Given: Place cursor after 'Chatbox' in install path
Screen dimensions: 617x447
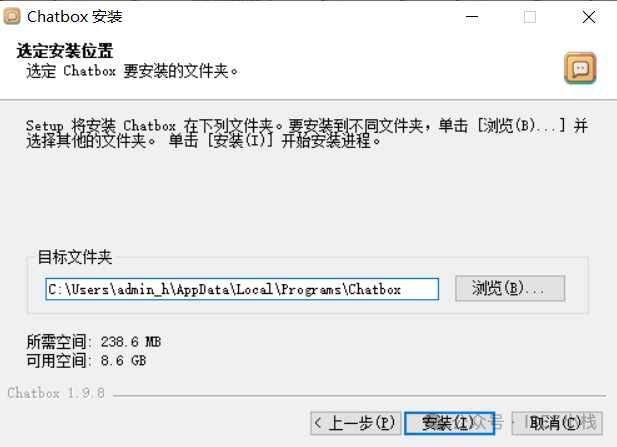Looking at the screenshot, I should (402, 290).
